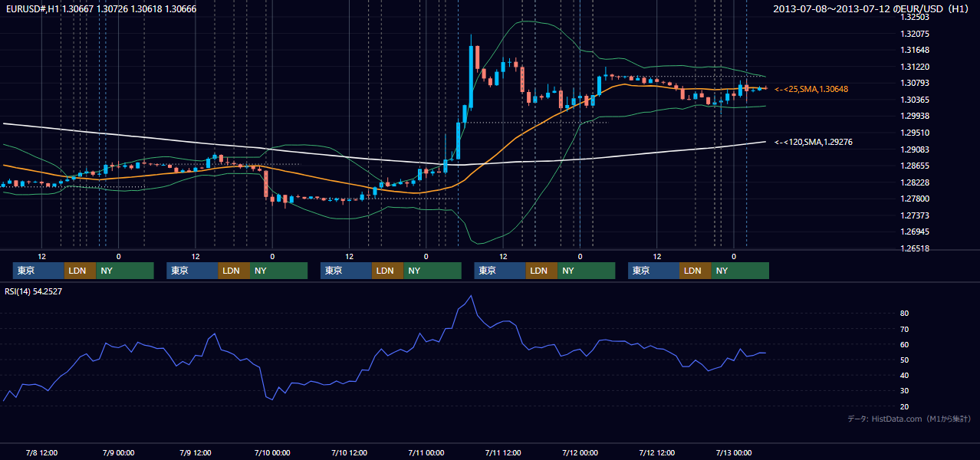Select the 7/12 00:00 time axis label
The image size is (980, 460).
580,452
